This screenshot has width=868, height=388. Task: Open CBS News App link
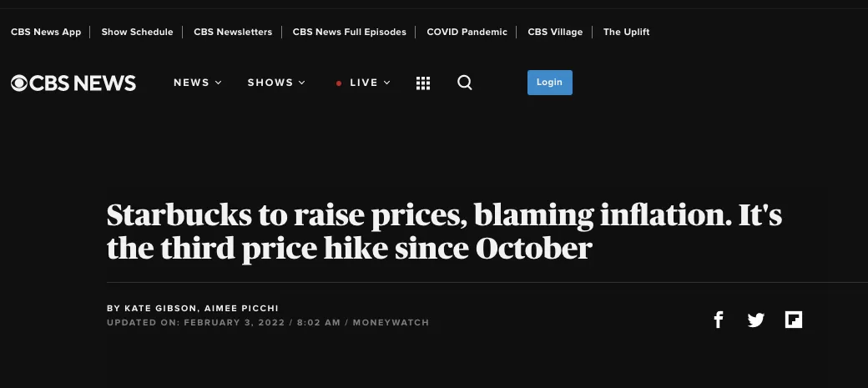(46, 32)
